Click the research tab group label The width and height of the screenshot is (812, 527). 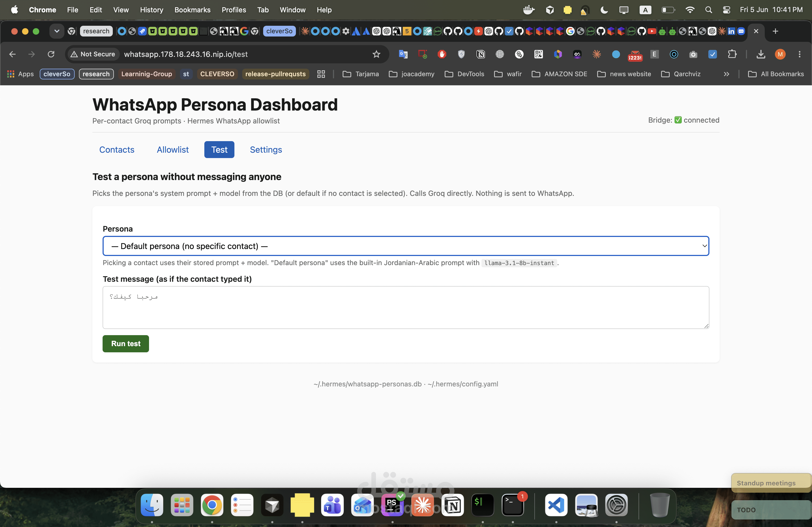tap(96, 31)
